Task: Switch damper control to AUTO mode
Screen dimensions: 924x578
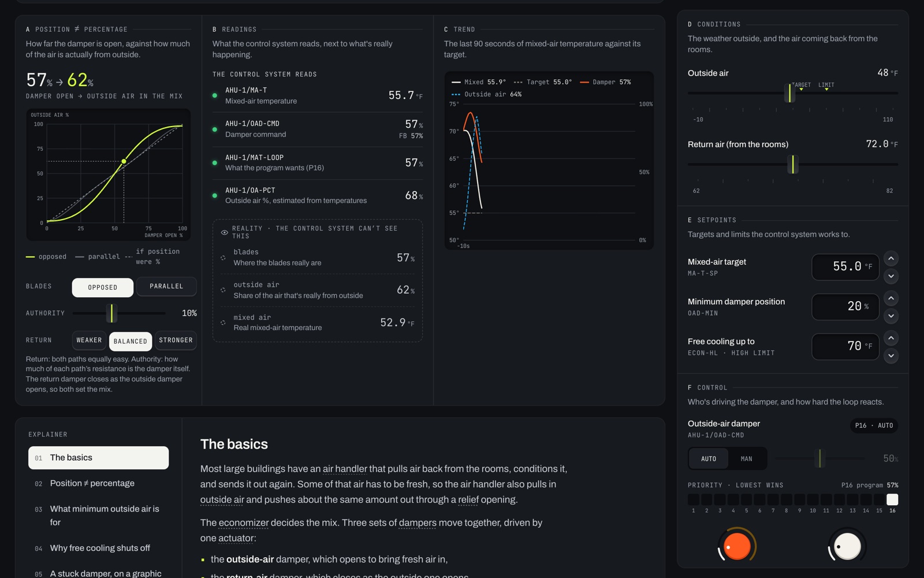Action: [x=709, y=459]
